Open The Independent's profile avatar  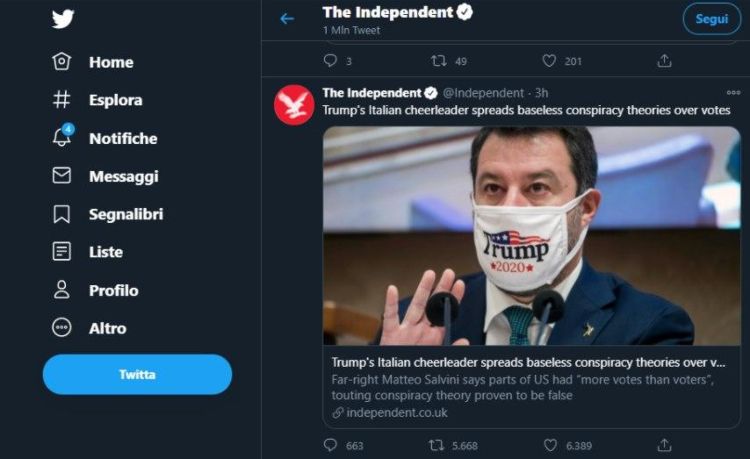tap(294, 105)
